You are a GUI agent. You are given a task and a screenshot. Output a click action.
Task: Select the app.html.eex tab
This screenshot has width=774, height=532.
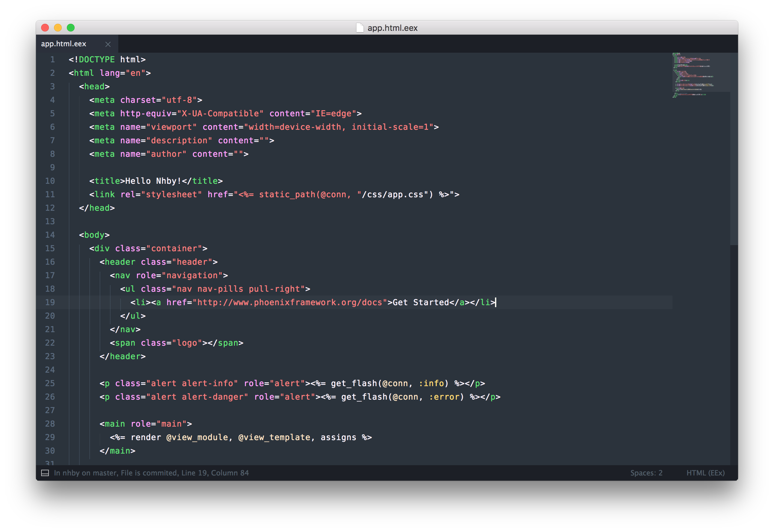pos(64,44)
